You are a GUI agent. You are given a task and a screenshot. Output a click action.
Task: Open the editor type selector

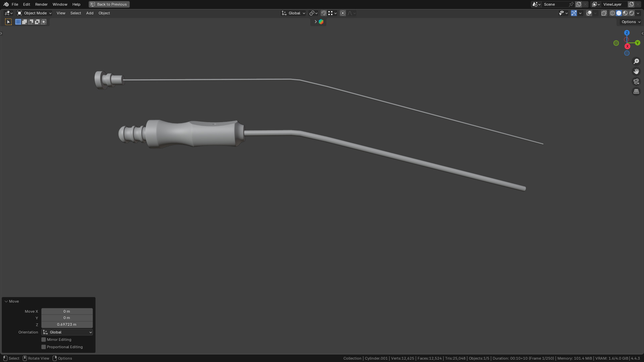[8, 13]
